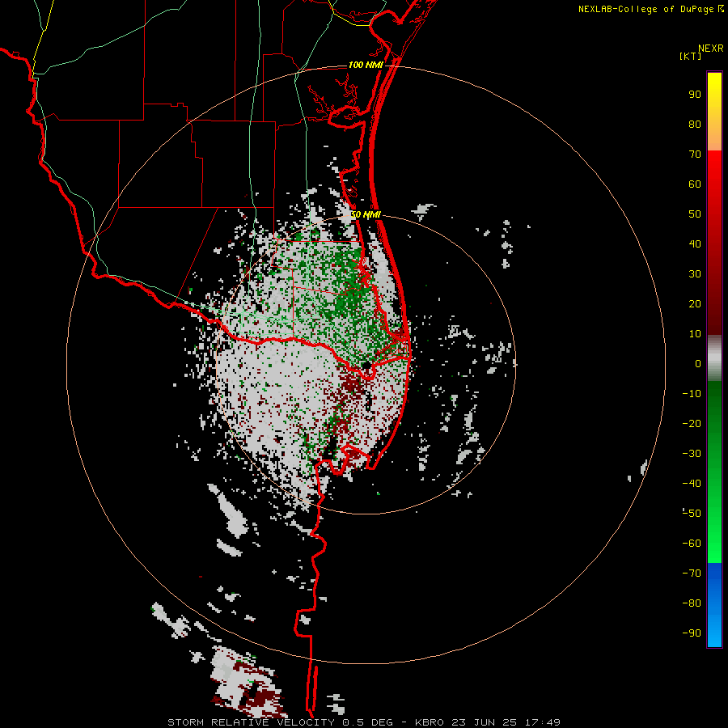Click the -60 knot value on the velocity scale

(692, 544)
